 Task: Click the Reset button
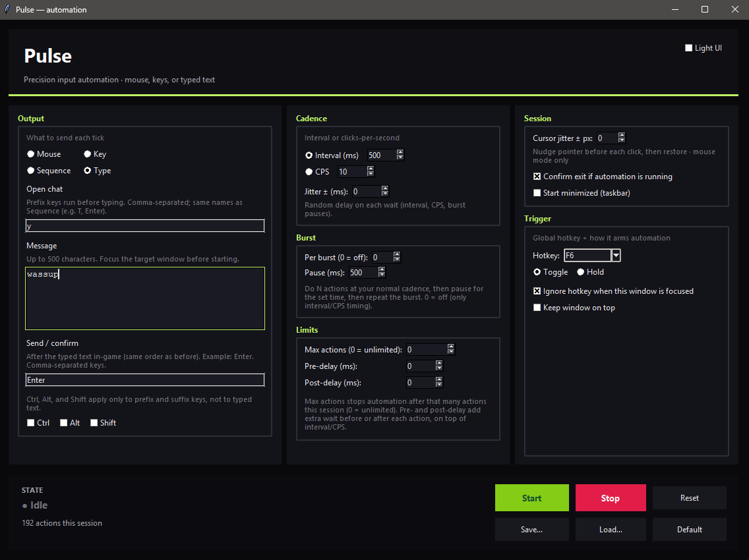point(689,498)
